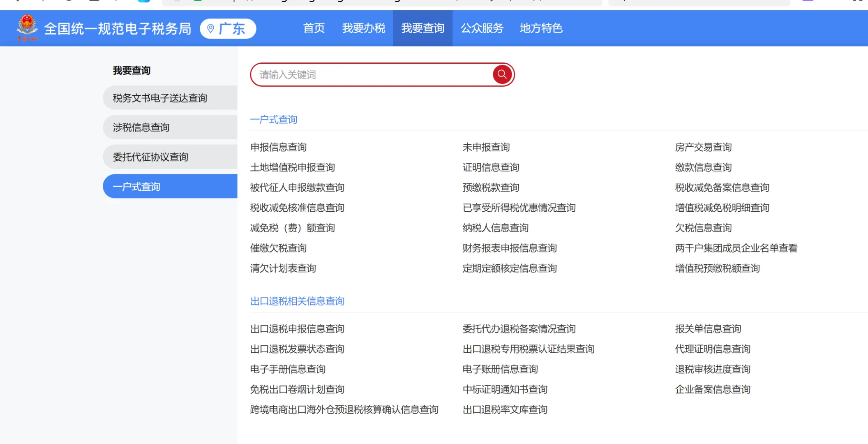Click the location pin icon beside 广东
The height and width of the screenshot is (444, 868).
point(212,28)
